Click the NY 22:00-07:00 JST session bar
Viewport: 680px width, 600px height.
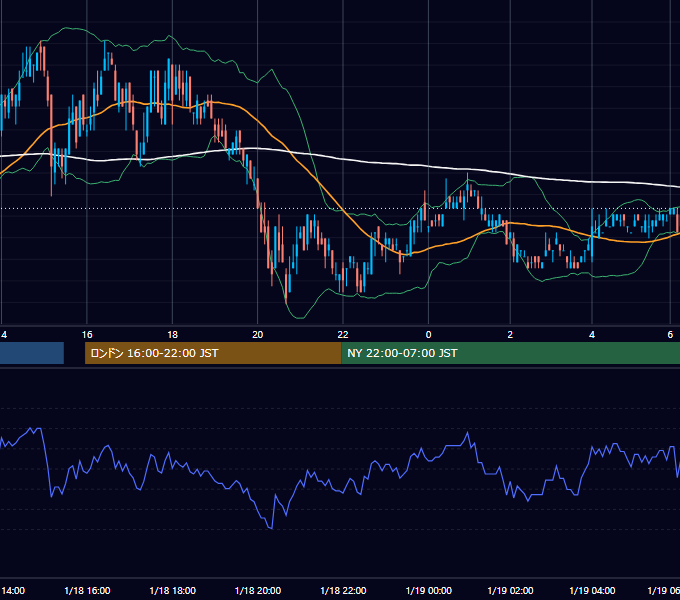coord(510,353)
